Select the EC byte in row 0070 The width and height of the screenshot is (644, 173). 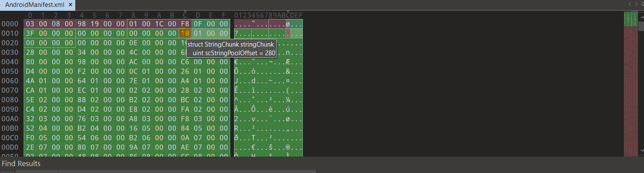(x=82, y=90)
